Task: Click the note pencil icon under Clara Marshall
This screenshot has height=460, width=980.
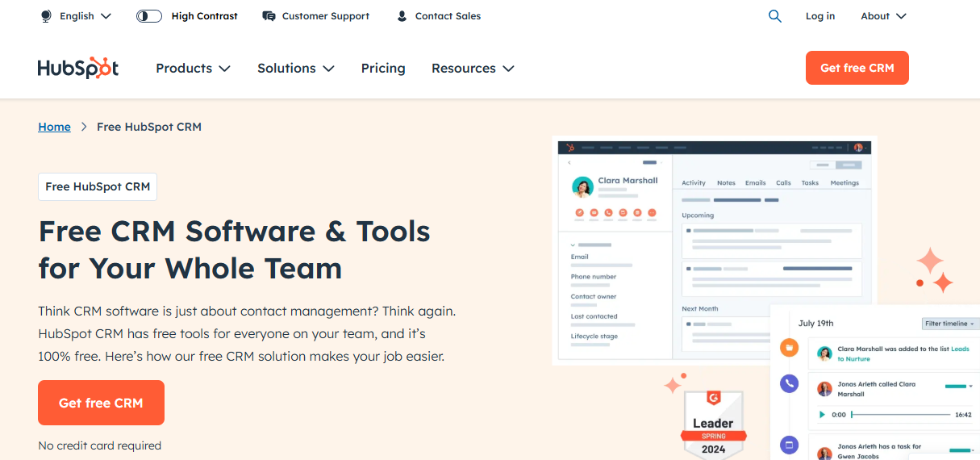Action: tap(579, 213)
